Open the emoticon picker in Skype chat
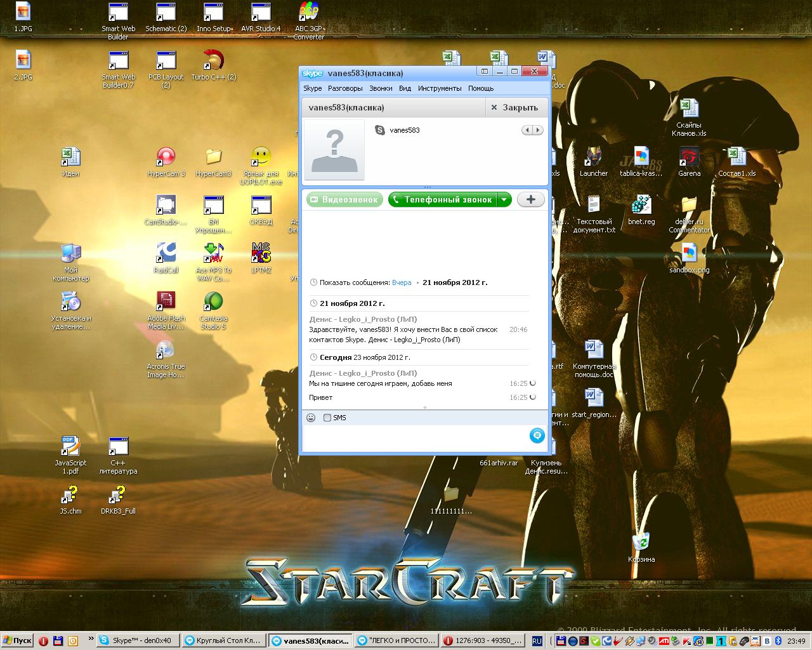This screenshot has height=650, width=812. tap(311, 418)
